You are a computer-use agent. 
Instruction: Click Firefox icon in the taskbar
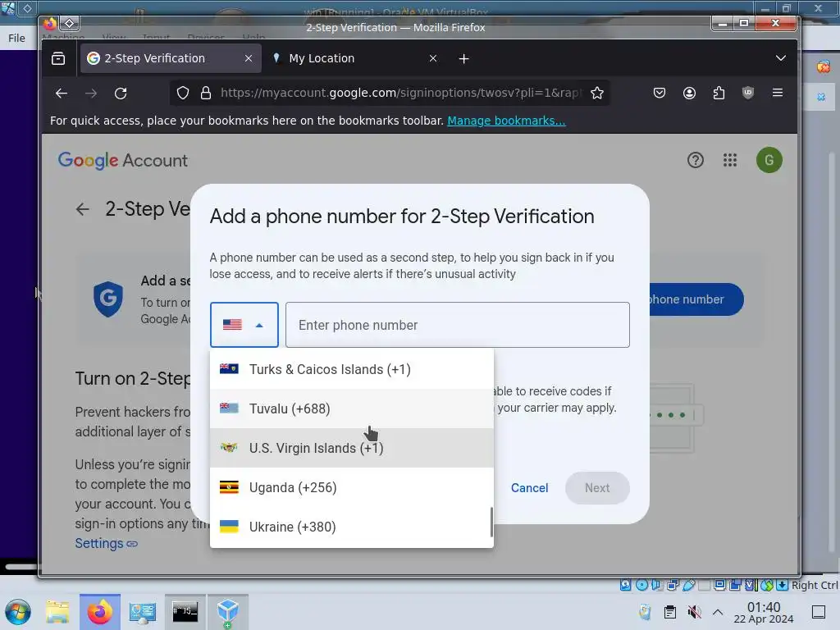coord(99,612)
